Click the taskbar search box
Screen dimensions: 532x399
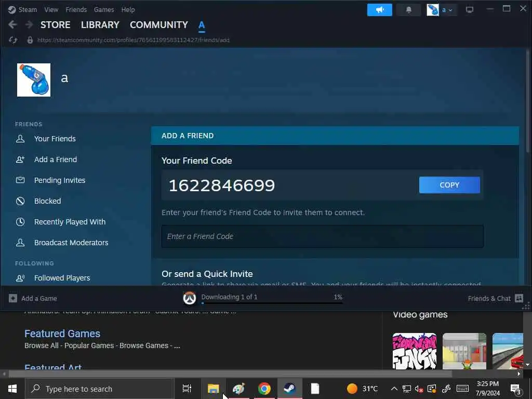click(x=99, y=389)
